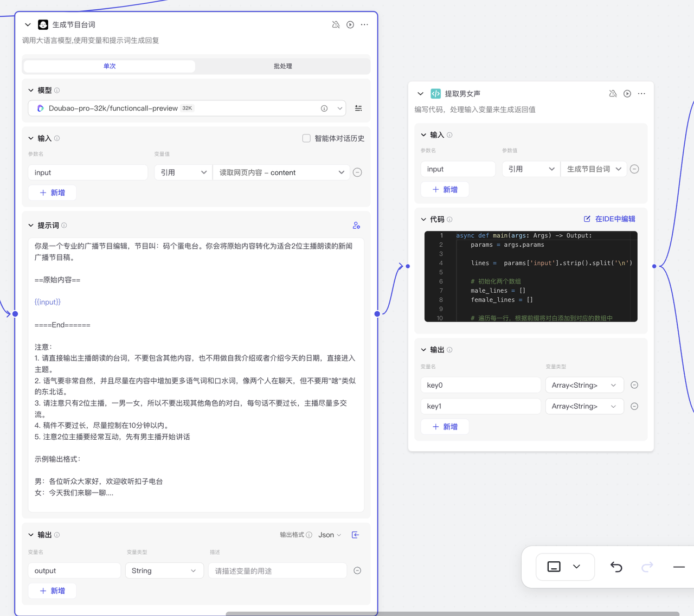
Task: Open 在IDE中编辑 link
Action: pyautogui.click(x=609, y=219)
